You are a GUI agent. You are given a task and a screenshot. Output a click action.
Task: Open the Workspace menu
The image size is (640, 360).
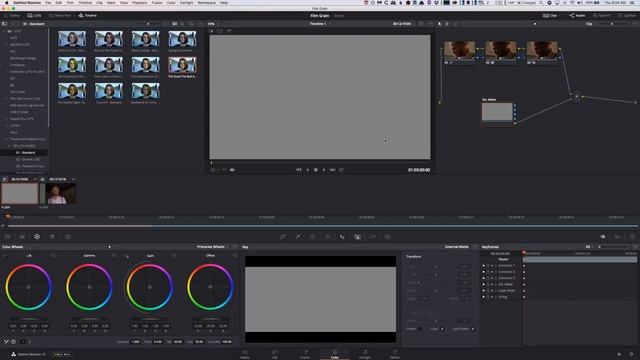207,2
